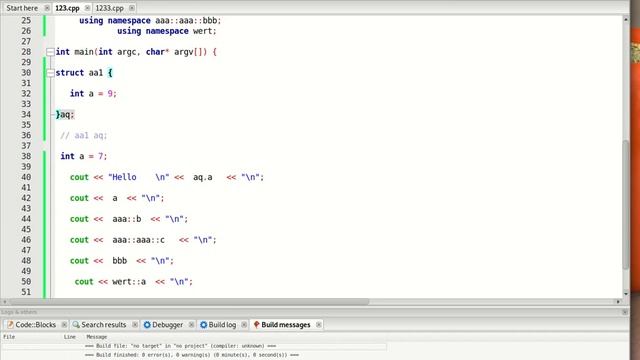The height and width of the screenshot is (360, 640).
Task: Click the Debugger tab gear icon
Action: [147, 324]
